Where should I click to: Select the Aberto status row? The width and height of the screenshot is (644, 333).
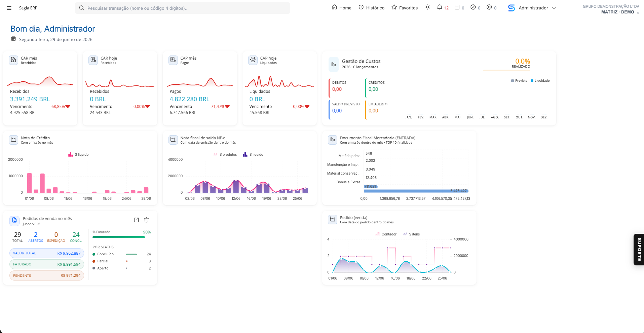[121, 268]
